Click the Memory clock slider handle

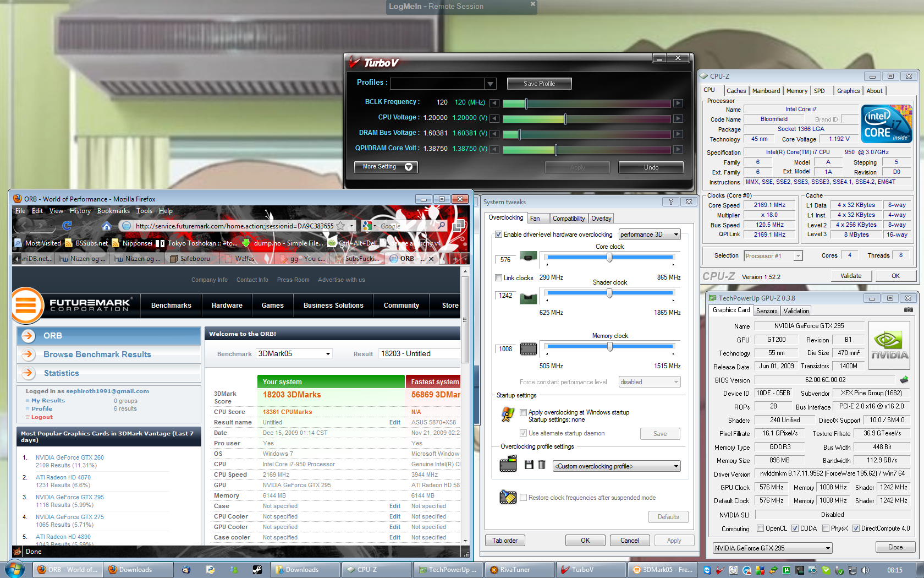(610, 347)
